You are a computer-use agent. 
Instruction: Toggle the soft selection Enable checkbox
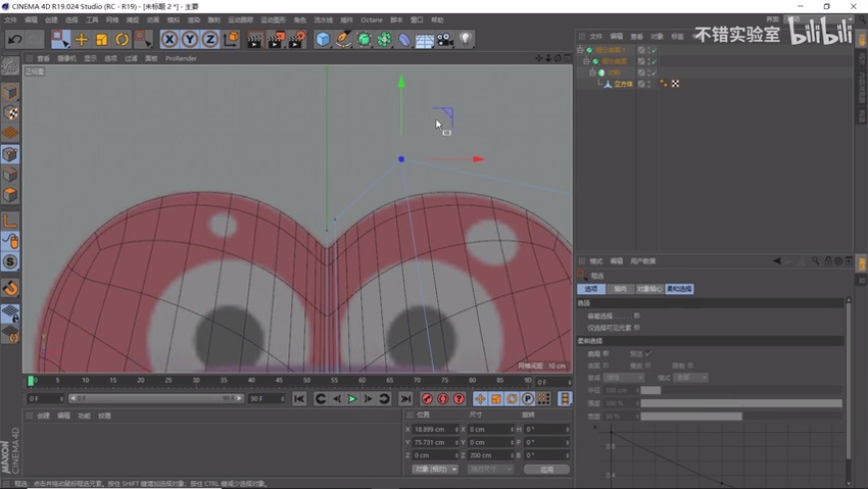coord(607,353)
